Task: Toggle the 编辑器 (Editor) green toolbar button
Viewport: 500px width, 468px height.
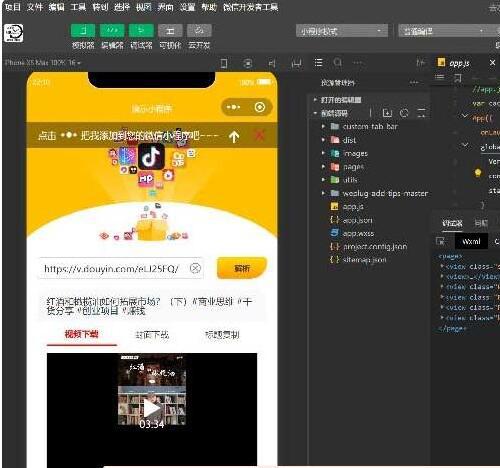Action: [112, 31]
